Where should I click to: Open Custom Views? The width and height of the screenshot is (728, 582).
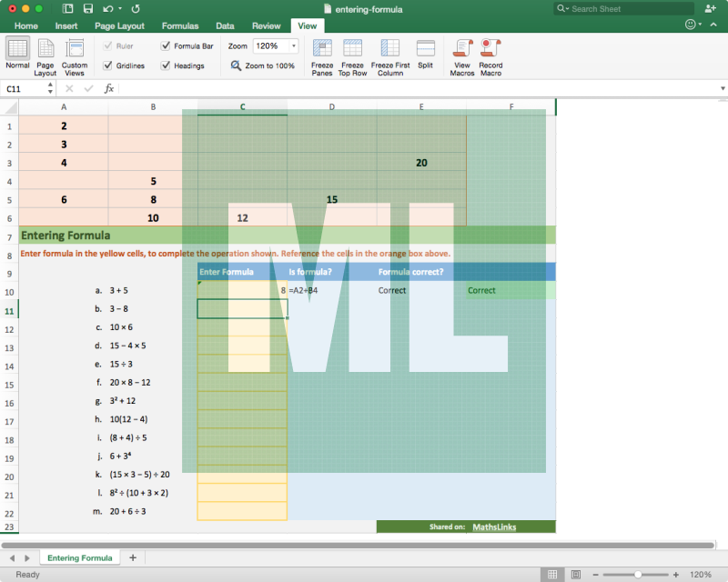(75, 48)
